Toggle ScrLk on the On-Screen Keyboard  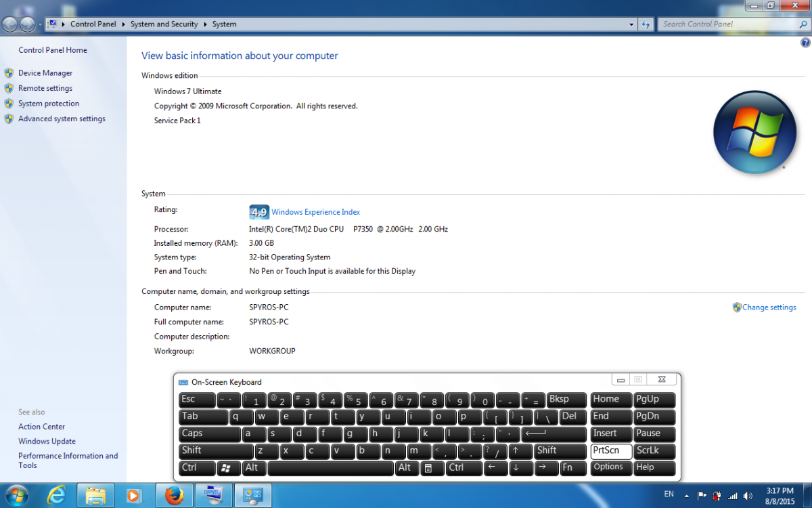(x=654, y=450)
